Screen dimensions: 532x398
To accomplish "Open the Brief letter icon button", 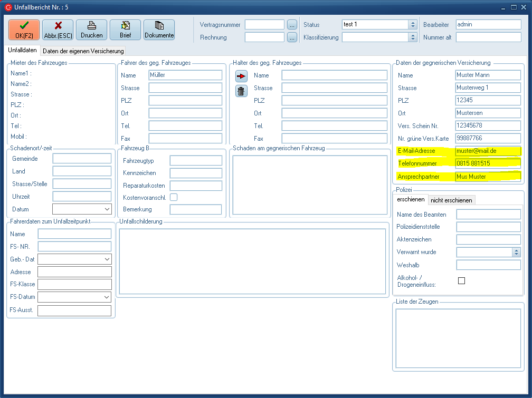I will 125,30.
